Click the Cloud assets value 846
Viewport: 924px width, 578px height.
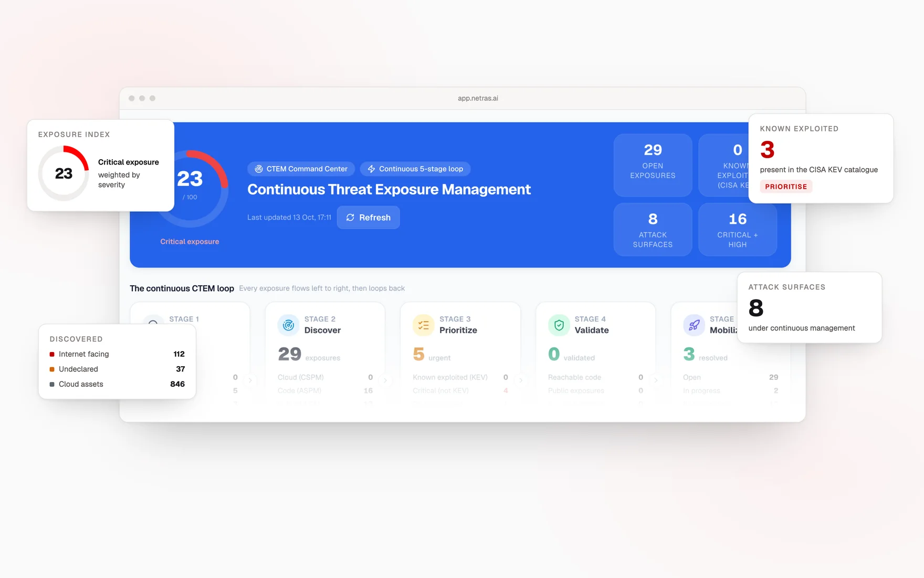(177, 384)
